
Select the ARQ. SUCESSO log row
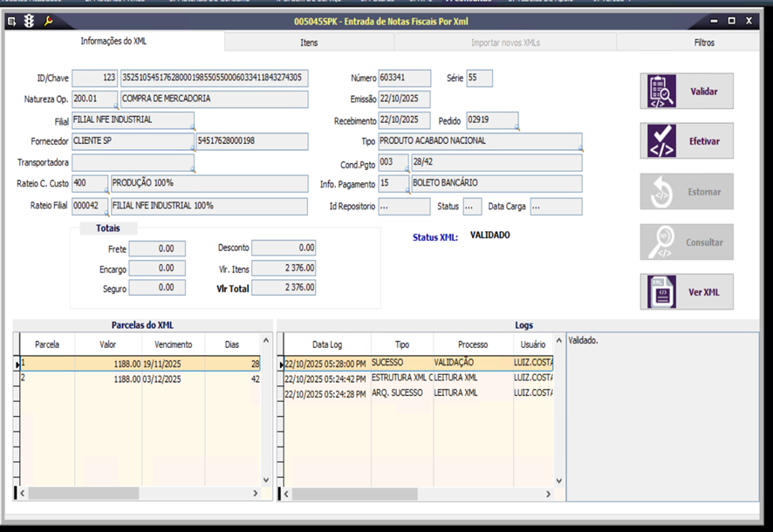tap(419, 393)
